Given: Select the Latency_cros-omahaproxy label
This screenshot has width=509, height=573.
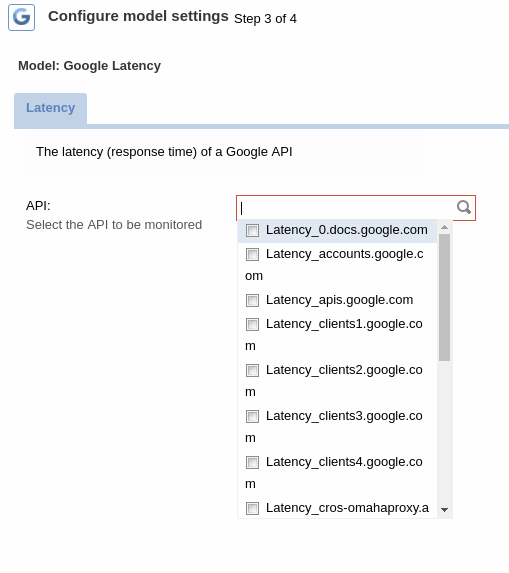Looking at the screenshot, I should [x=347, y=508].
